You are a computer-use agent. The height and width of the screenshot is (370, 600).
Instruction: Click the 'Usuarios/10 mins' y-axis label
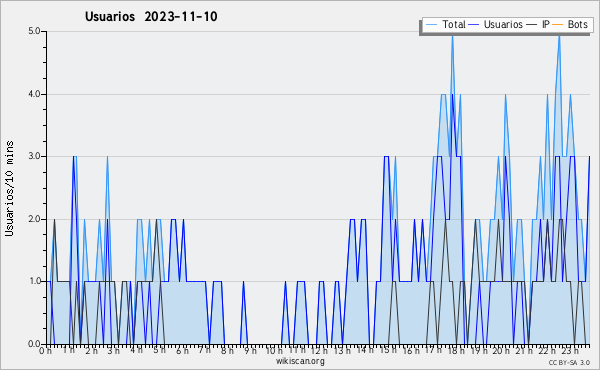(9, 188)
